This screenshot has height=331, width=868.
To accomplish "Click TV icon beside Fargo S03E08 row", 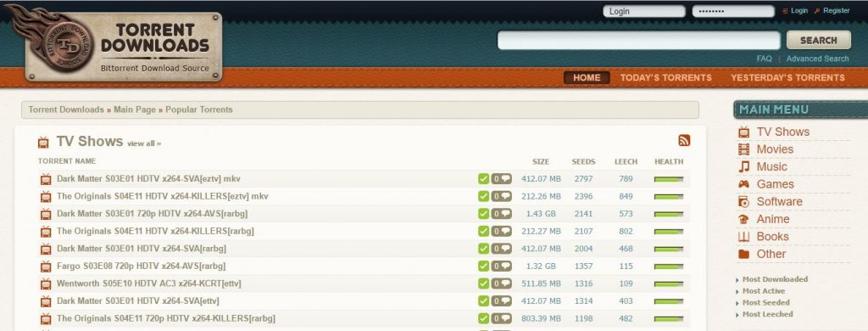I will (x=46, y=266).
